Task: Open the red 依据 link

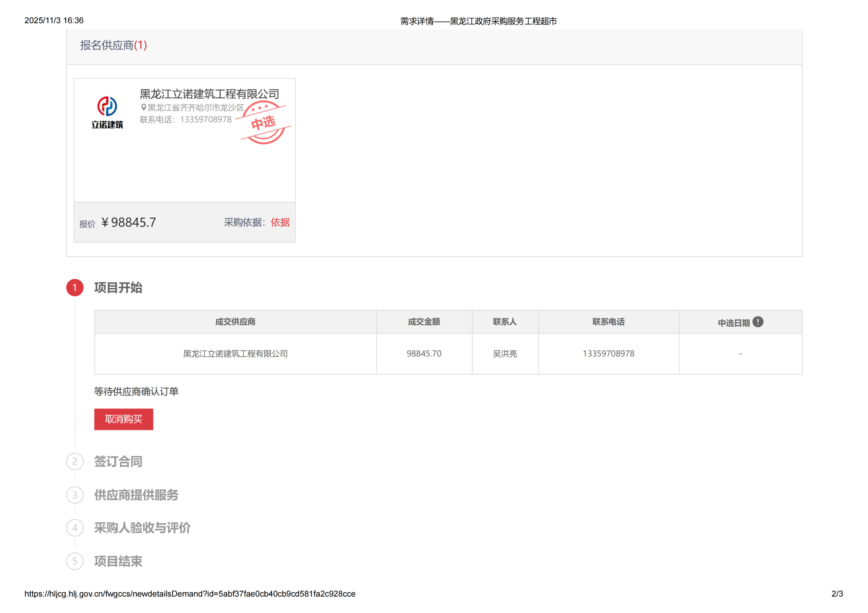Action: click(x=280, y=222)
